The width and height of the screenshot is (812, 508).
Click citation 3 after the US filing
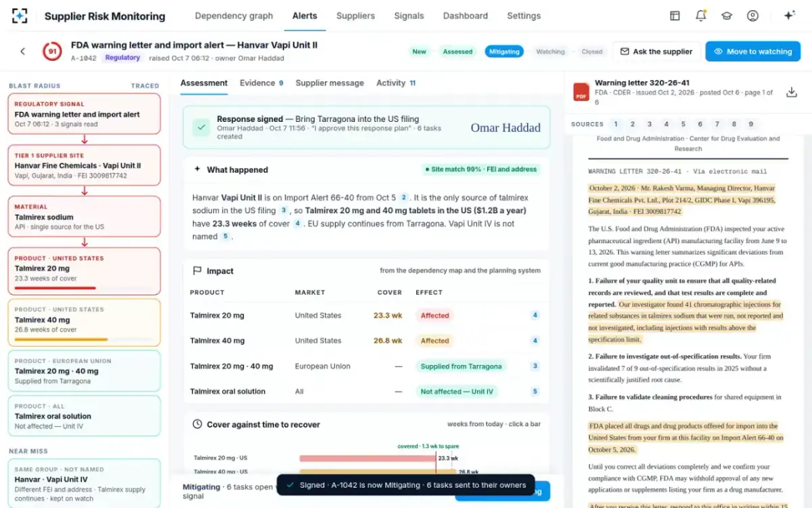point(284,211)
